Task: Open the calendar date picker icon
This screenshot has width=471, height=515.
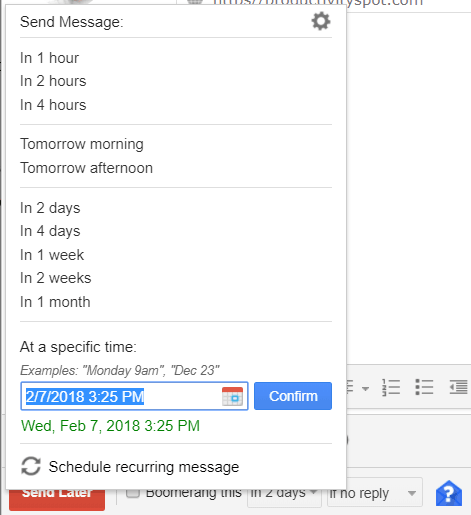Action: pyautogui.click(x=232, y=396)
